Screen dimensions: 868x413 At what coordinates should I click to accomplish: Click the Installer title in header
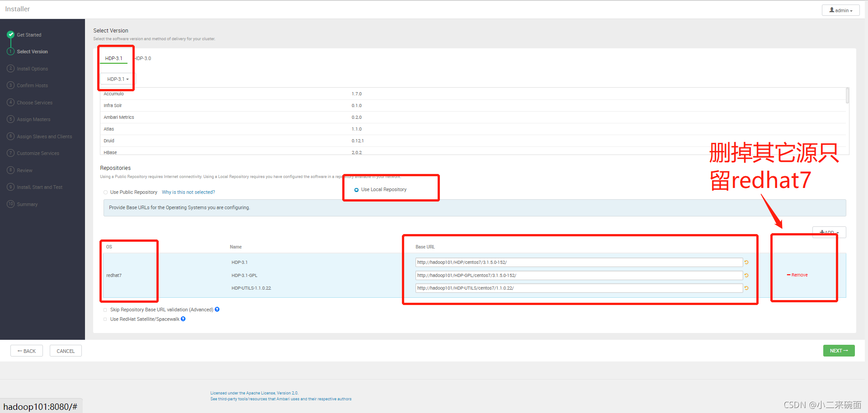coord(17,9)
